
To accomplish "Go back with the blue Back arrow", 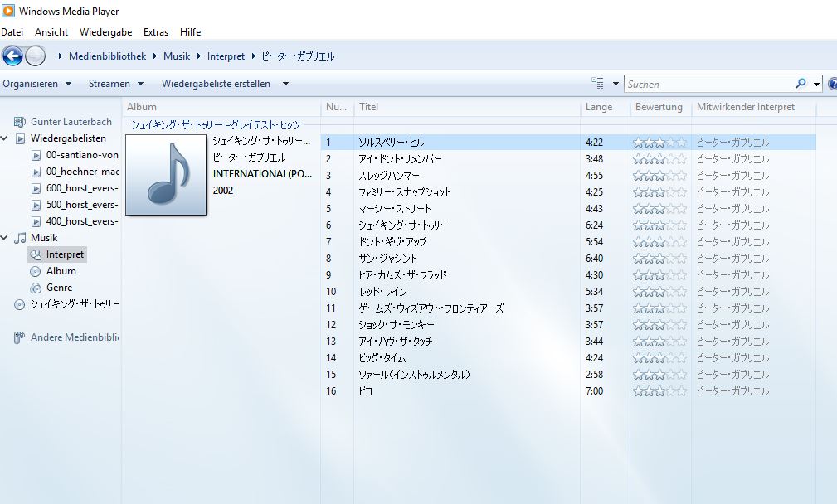I will click(12, 56).
